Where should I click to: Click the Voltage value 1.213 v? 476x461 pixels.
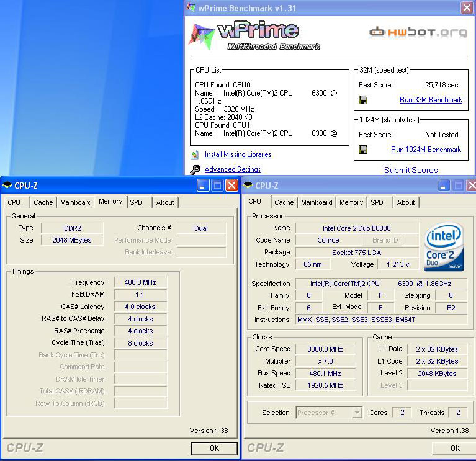[x=398, y=264]
